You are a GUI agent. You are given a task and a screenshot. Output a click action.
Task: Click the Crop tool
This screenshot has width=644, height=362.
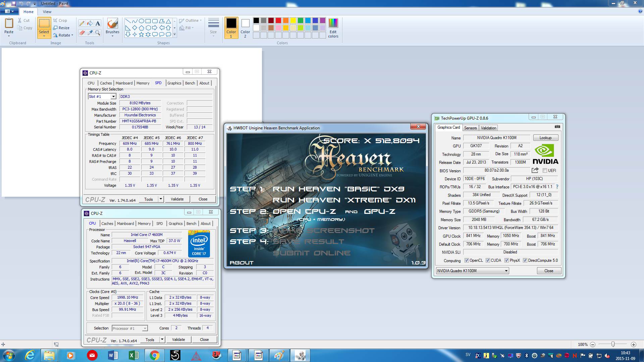[60, 20]
